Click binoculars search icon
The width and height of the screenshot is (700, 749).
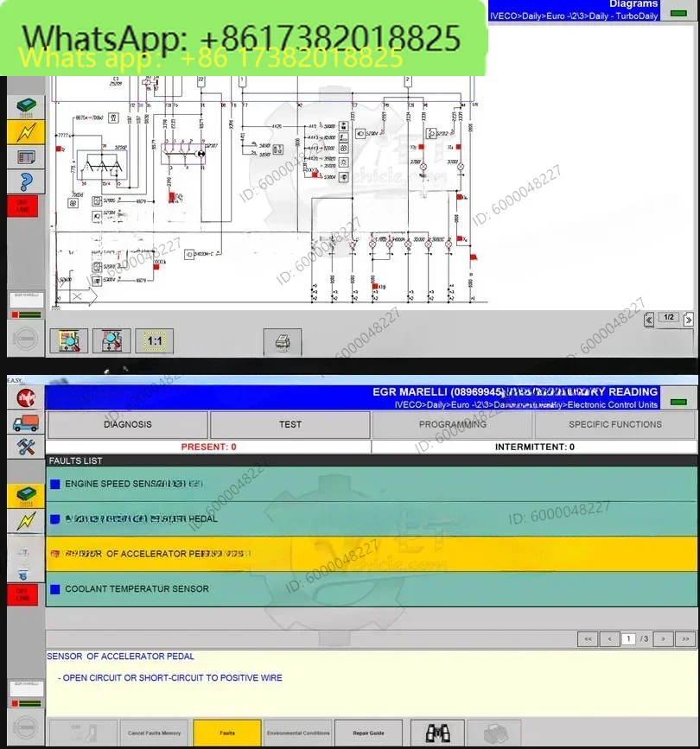[437, 733]
